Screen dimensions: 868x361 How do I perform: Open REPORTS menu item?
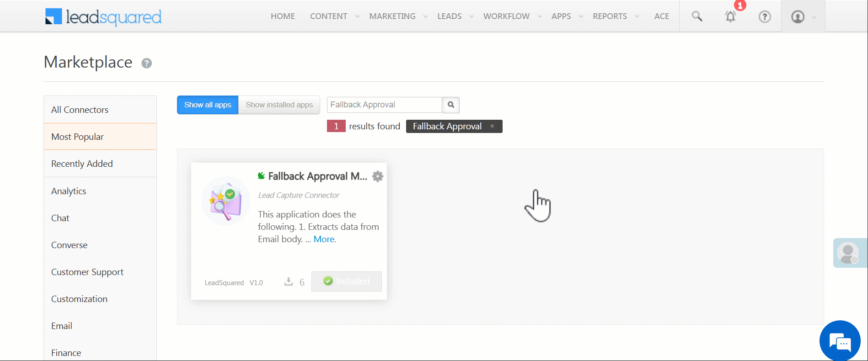pos(610,16)
